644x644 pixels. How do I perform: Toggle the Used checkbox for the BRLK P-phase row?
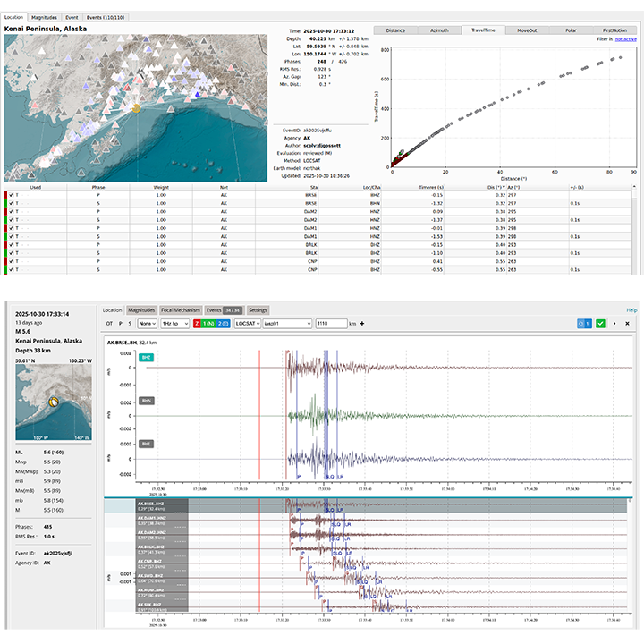click(x=13, y=243)
